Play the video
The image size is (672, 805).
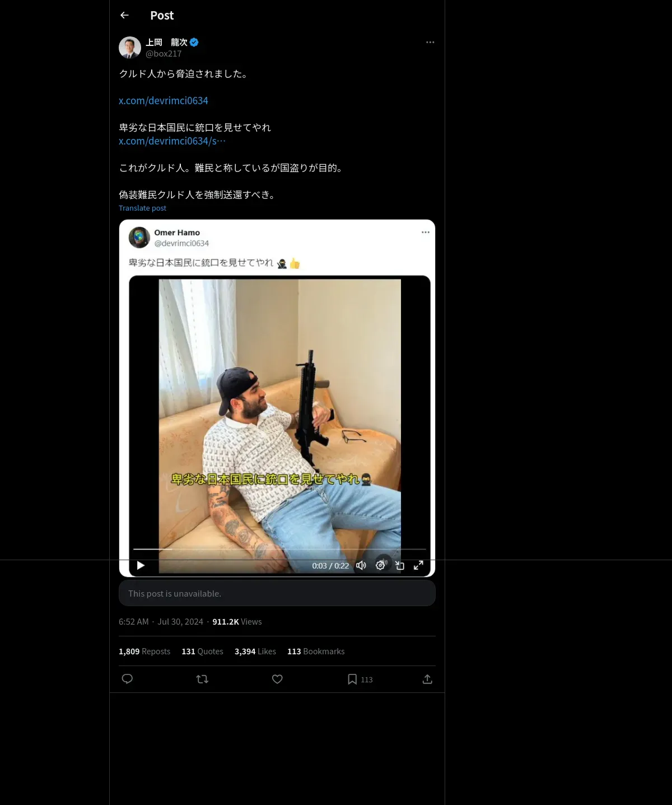[x=141, y=565]
